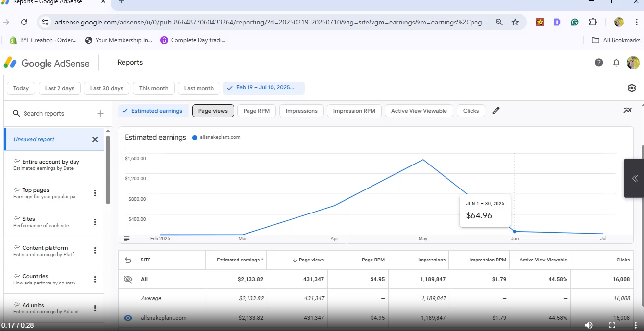
Task: Select Today date filter
Action: 21,88
